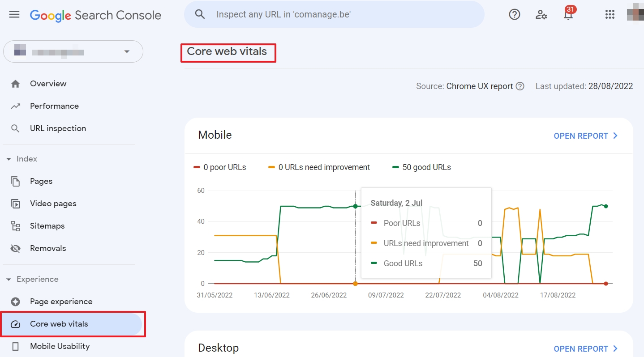Click the 31/05/2022 axis label
644x357 pixels.
pyautogui.click(x=215, y=295)
